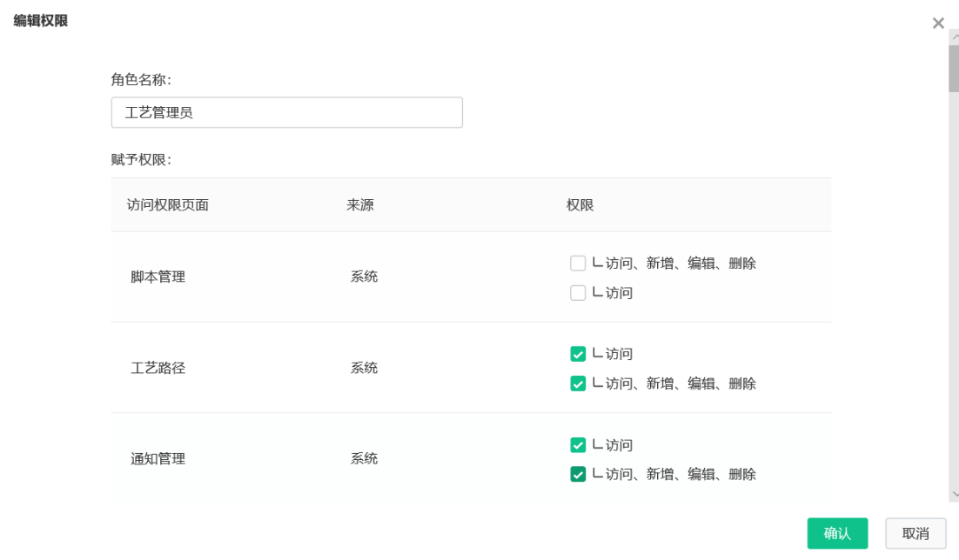Viewport: 959px width, 560px height.
Task: Uncheck 工艺路径 访问、新增、编辑、删除 checkbox
Action: pyautogui.click(x=577, y=383)
